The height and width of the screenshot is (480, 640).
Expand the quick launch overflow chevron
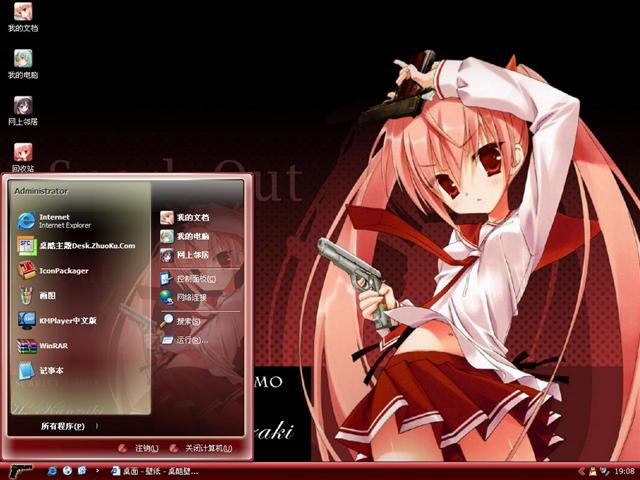pos(97,471)
